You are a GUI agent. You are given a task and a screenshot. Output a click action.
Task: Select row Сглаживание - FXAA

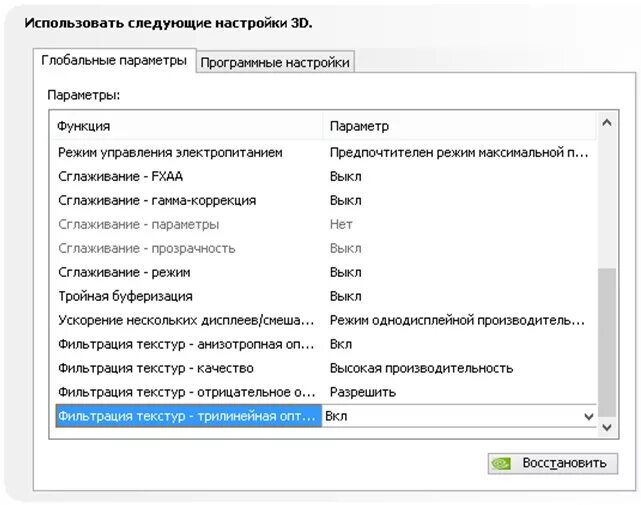326,176
